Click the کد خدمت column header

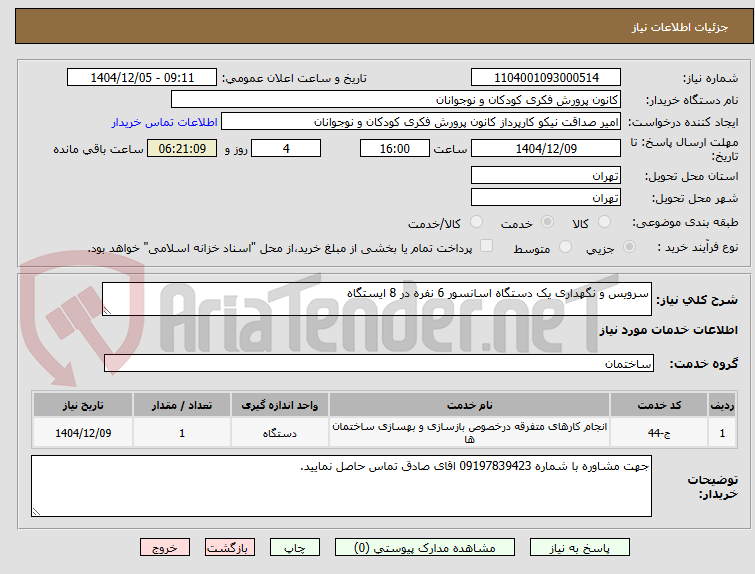coord(659,405)
